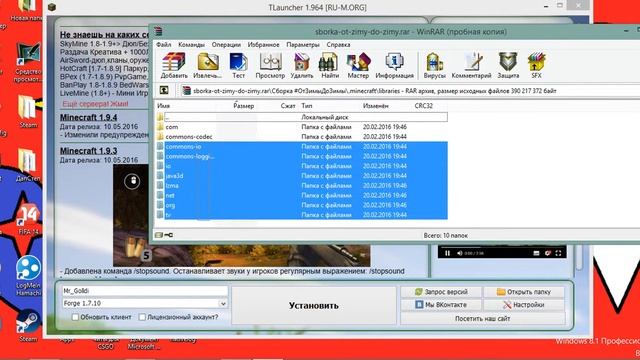Click the Открыть папку button
The height and width of the screenshot is (360, 640).
pyautogui.click(x=524, y=292)
